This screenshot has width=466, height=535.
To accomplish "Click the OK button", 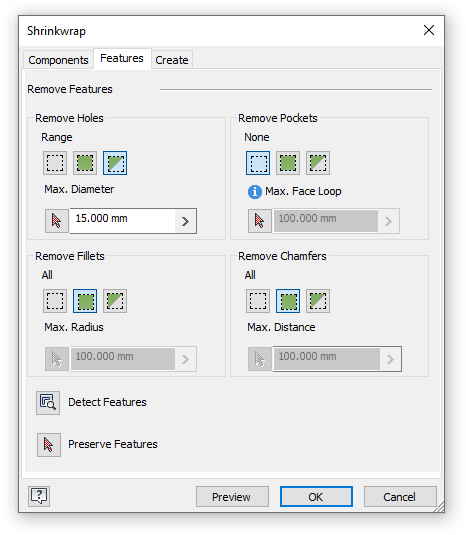I will click(316, 497).
